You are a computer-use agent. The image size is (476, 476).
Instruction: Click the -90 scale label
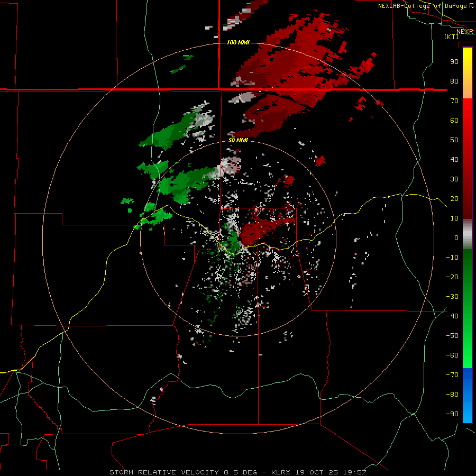click(x=452, y=414)
